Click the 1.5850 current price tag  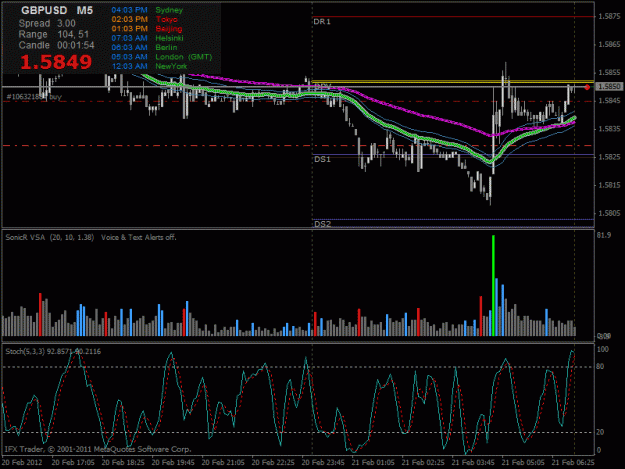click(x=609, y=86)
